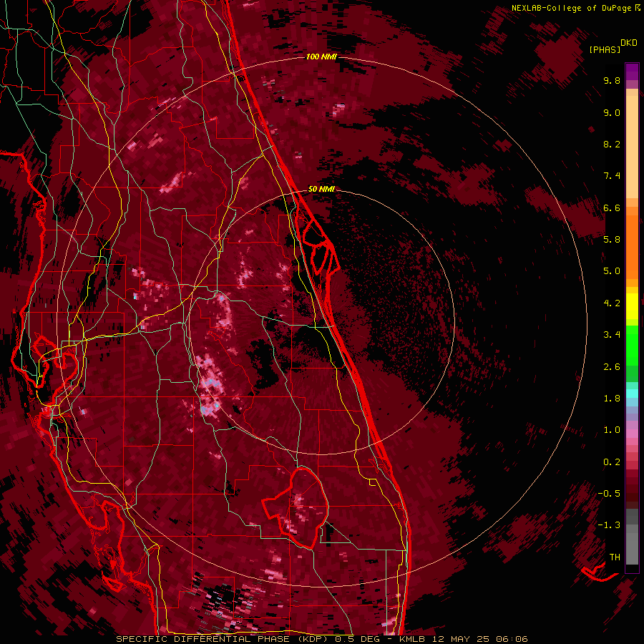Select the 4.2 value on the scale
Image resolution: width=644 pixels, height=644 pixels.
tap(612, 303)
